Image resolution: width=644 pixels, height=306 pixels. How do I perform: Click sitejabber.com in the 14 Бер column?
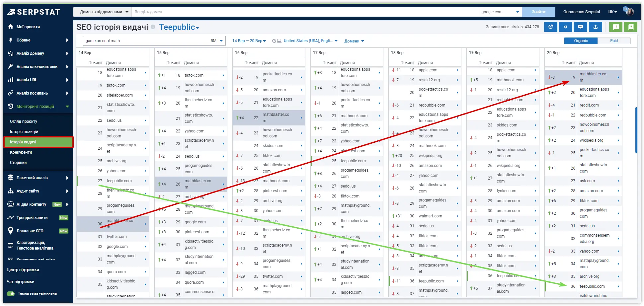coord(120,95)
